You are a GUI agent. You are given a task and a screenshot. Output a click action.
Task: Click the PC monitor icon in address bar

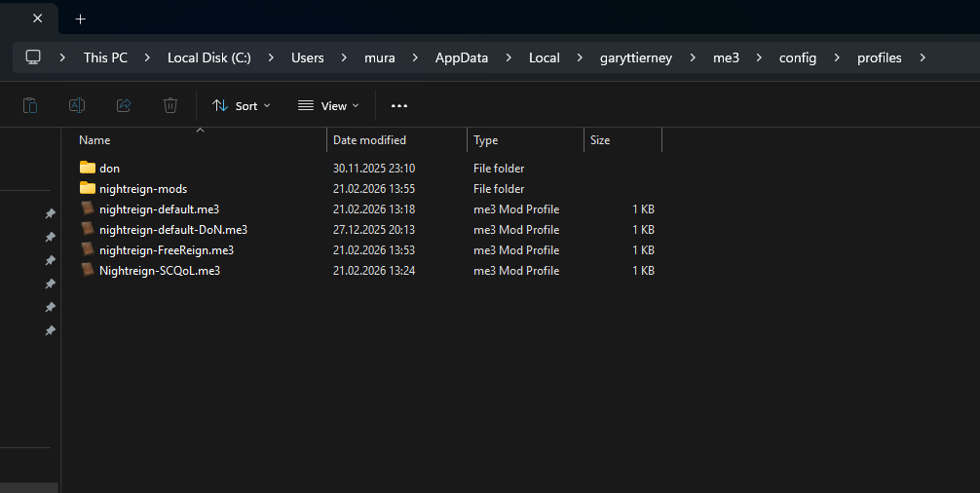point(34,57)
